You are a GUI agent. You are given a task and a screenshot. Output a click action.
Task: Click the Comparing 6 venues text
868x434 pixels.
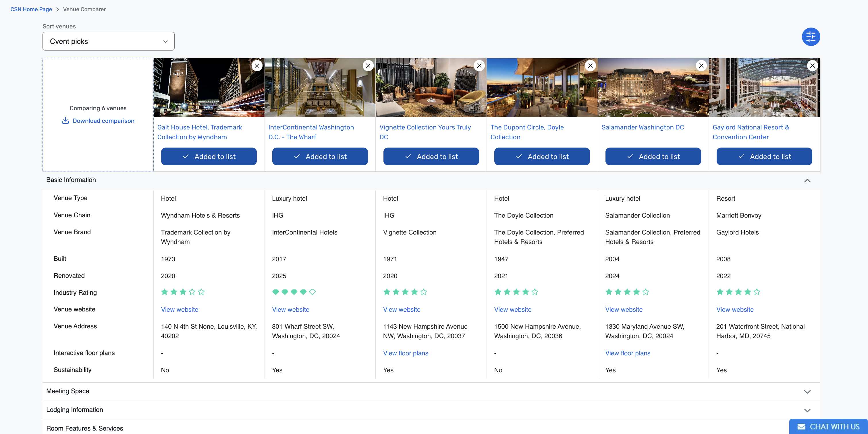(98, 108)
